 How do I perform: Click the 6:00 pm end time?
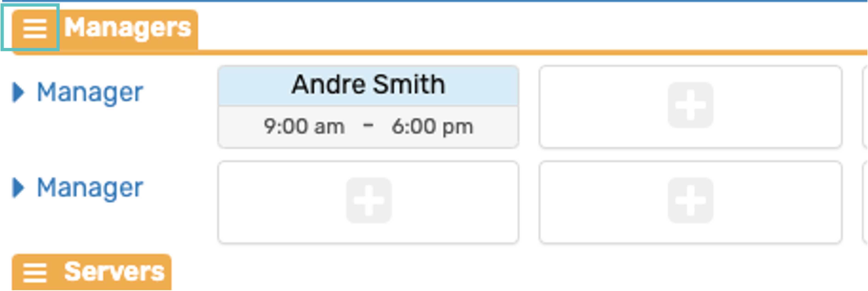click(x=432, y=127)
